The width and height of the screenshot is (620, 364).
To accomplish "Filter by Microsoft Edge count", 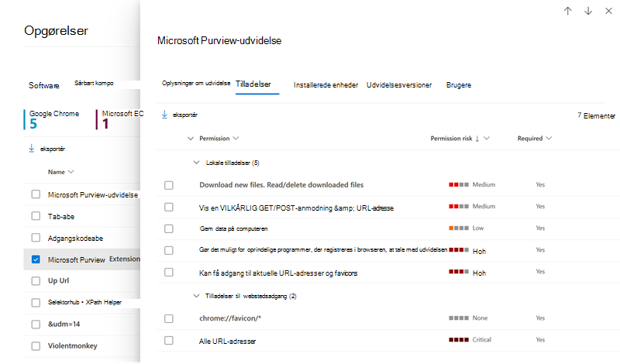I will pyautogui.click(x=120, y=119).
